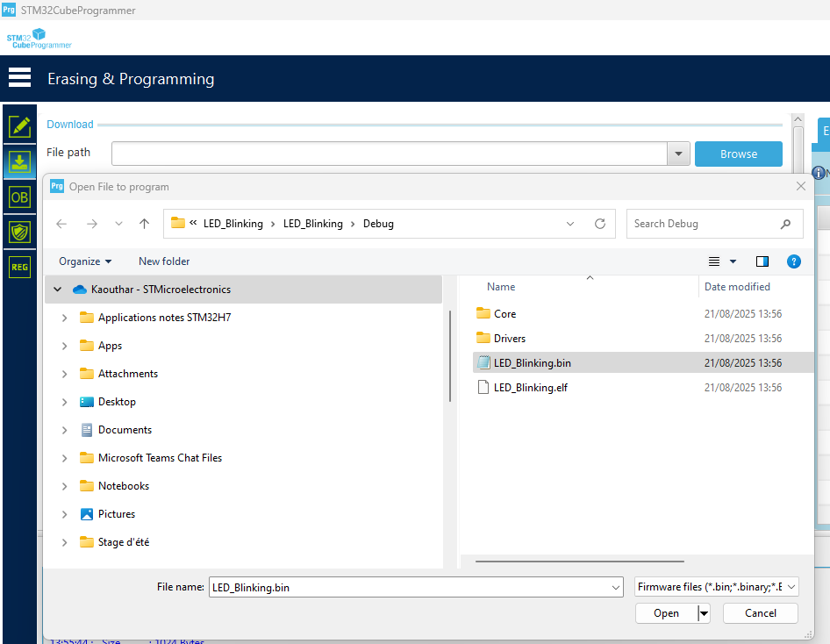
Task: Click the Download section heading
Action: point(70,125)
